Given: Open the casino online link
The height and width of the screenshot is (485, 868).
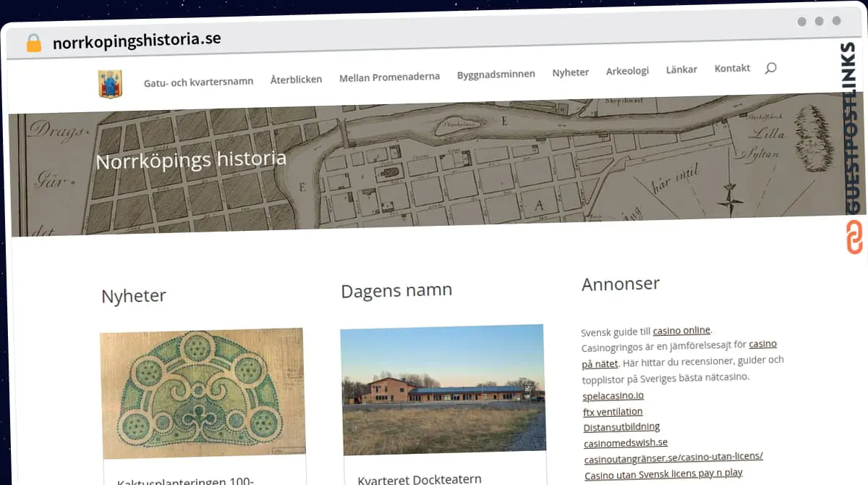Looking at the screenshot, I should [x=681, y=331].
